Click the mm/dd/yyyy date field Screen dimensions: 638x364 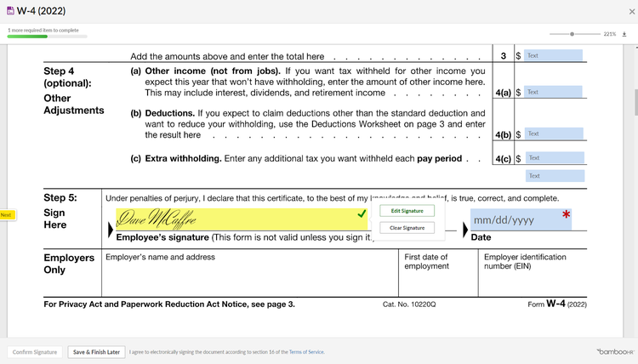521,219
